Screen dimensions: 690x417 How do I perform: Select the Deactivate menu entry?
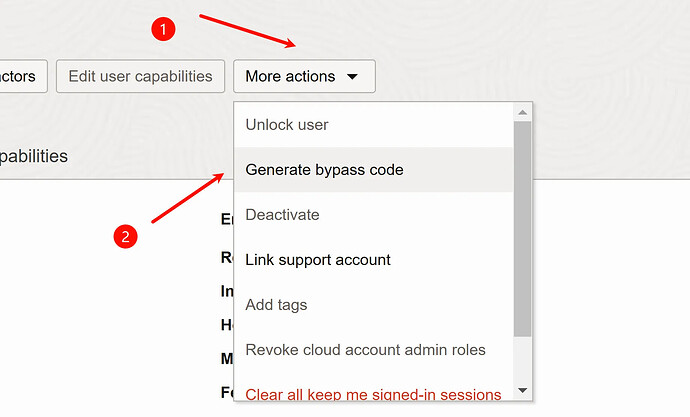[374, 215]
